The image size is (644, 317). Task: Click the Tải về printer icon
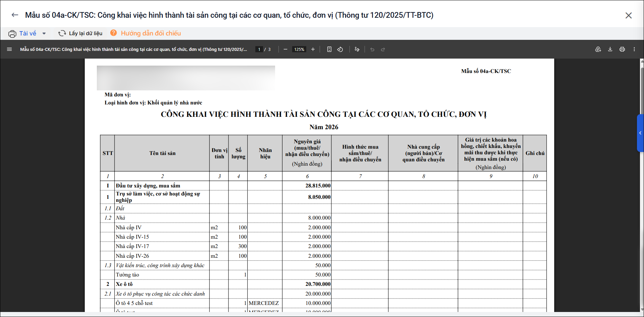(12, 33)
